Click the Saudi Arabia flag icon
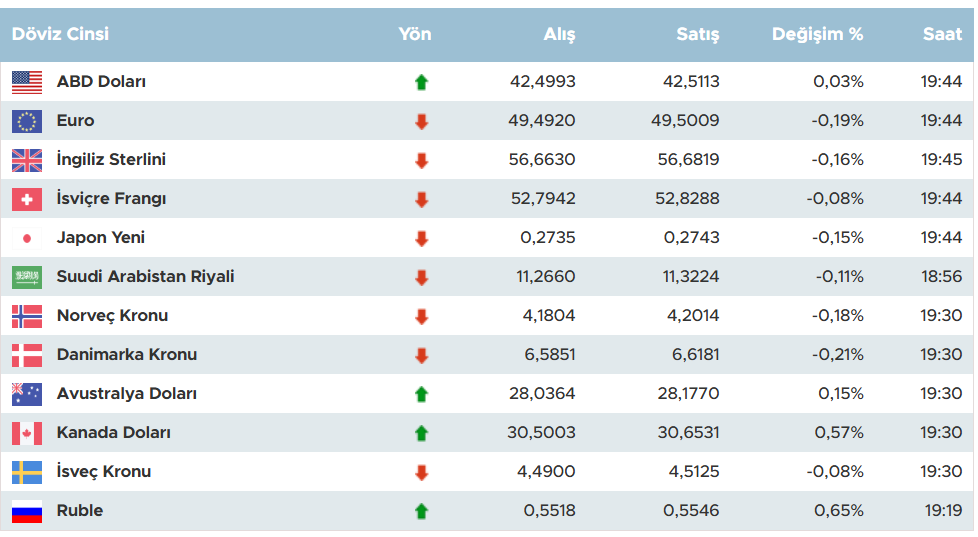Screen dimensions: 978x537 click(27, 277)
